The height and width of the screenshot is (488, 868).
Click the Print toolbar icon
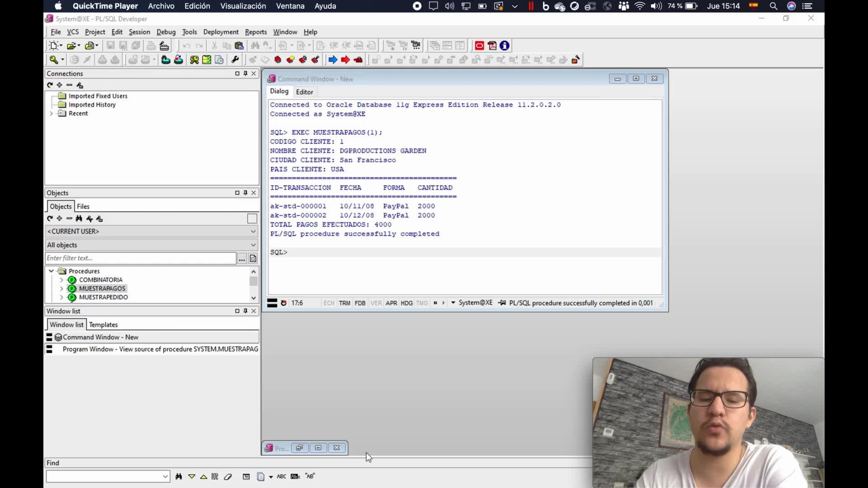tap(151, 46)
